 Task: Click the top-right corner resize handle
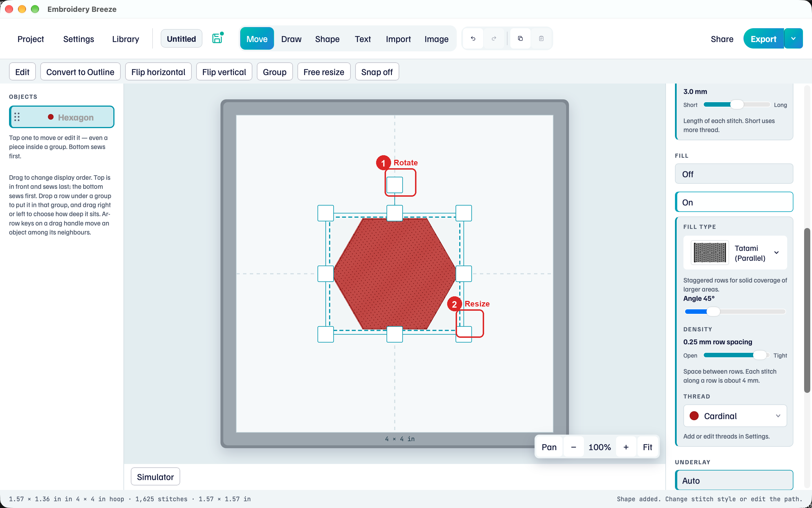[464, 213]
